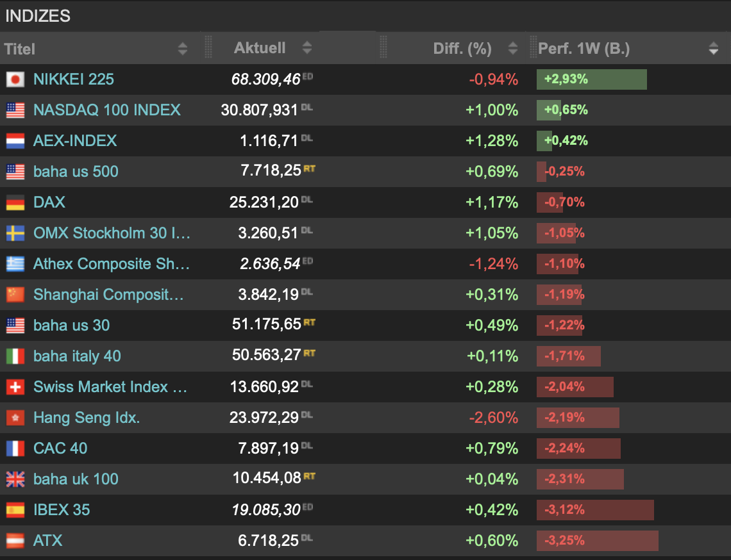The width and height of the screenshot is (731, 560).
Task: Sort by the Aktuell column arrows
Action: pyautogui.click(x=307, y=47)
